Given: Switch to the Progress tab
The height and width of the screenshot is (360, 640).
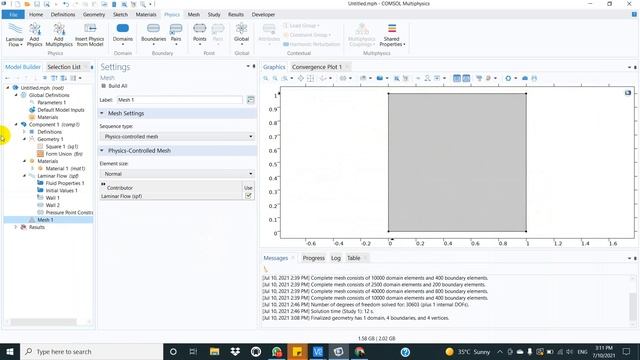Looking at the screenshot, I should [x=313, y=258].
